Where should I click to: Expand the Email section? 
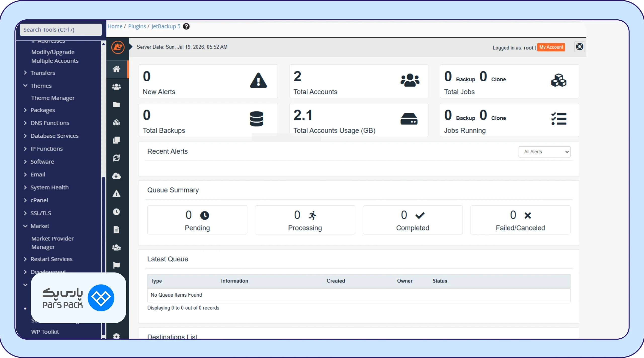(25, 174)
